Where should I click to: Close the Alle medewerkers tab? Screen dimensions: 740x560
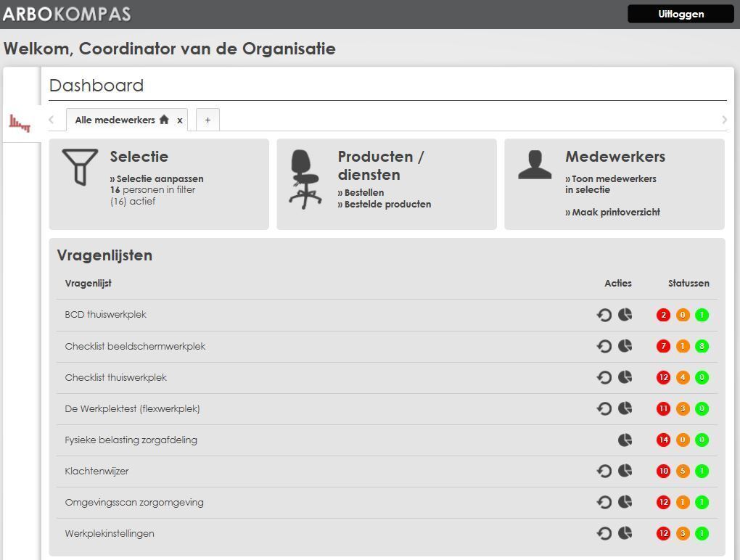point(180,120)
